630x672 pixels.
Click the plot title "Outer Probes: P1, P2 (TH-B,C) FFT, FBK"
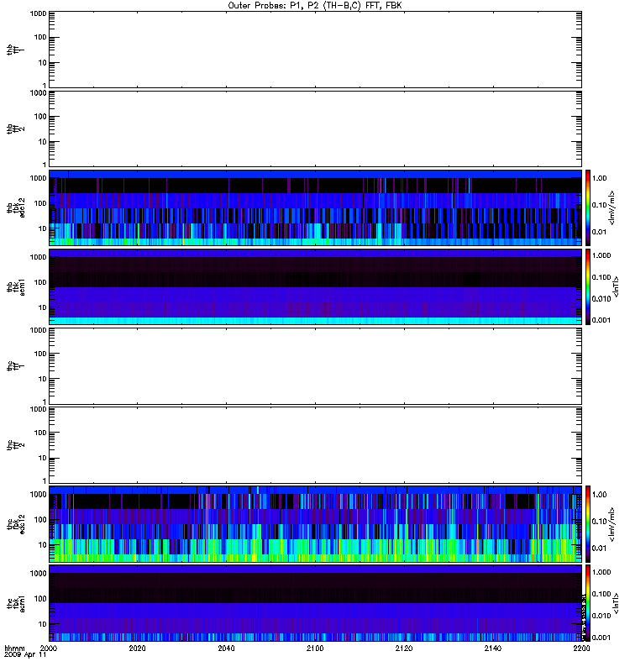[315, 6]
